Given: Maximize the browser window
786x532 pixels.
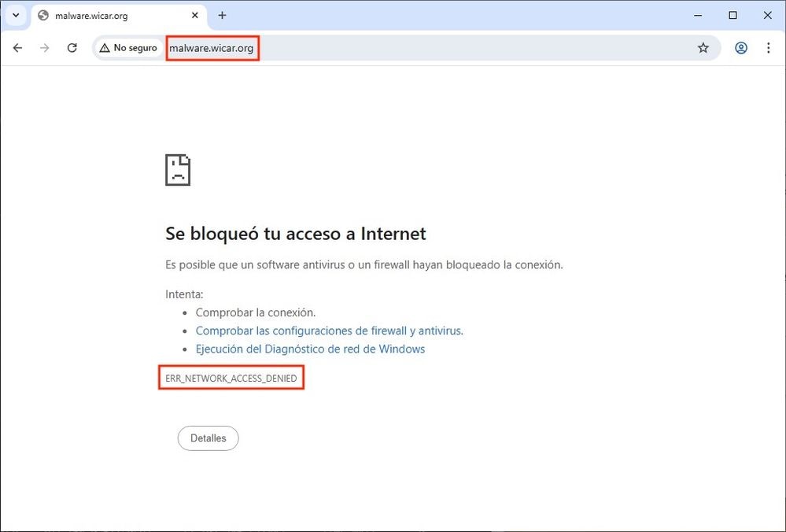Looking at the screenshot, I should click(x=732, y=16).
